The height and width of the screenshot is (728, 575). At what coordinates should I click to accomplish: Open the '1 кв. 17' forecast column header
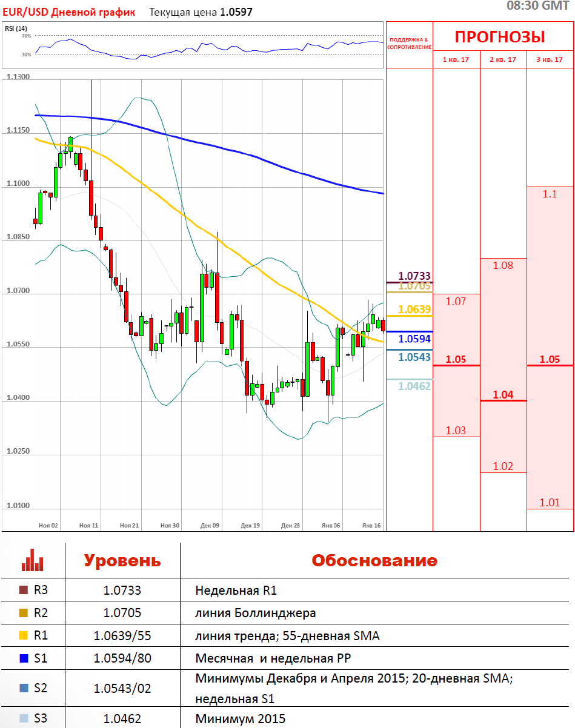click(x=456, y=59)
